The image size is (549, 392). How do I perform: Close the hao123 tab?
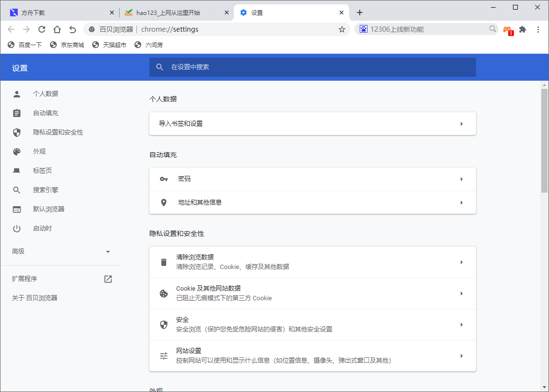tap(227, 12)
